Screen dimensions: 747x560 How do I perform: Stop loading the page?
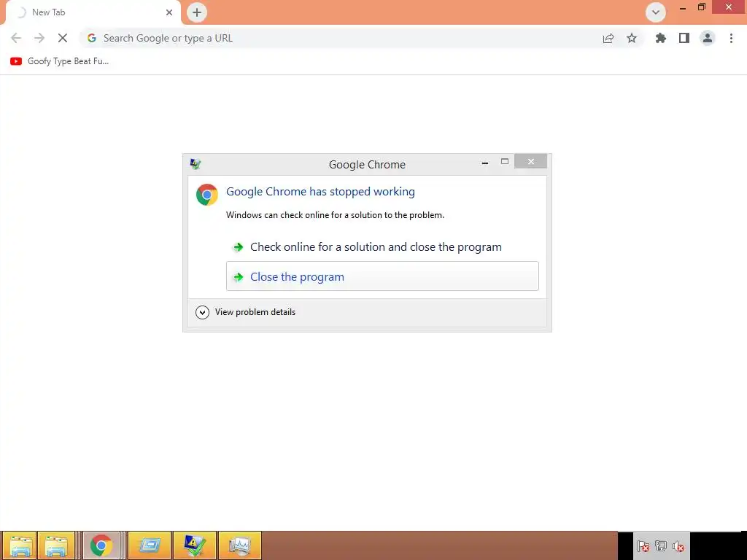pos(63,38)
